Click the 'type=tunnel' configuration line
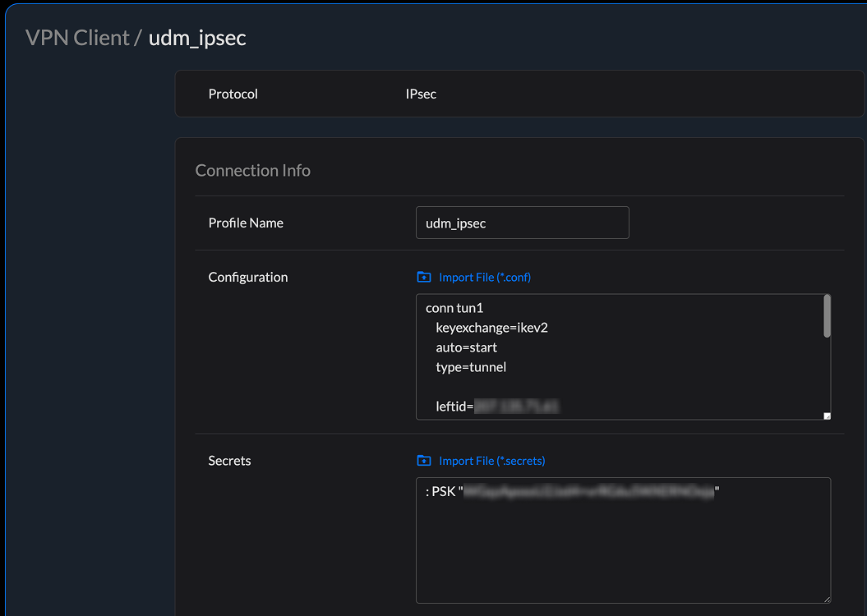The image size is (867, 616). [471, 367]
